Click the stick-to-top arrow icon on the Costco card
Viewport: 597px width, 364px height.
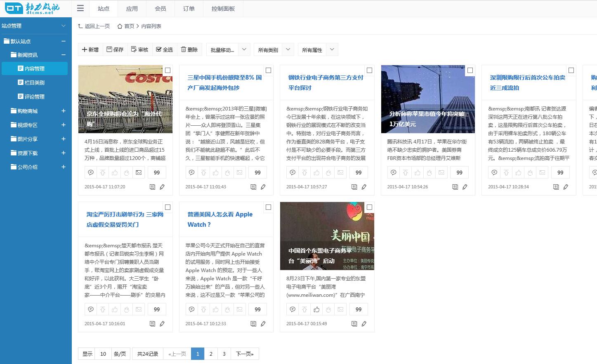pos(103,172)
